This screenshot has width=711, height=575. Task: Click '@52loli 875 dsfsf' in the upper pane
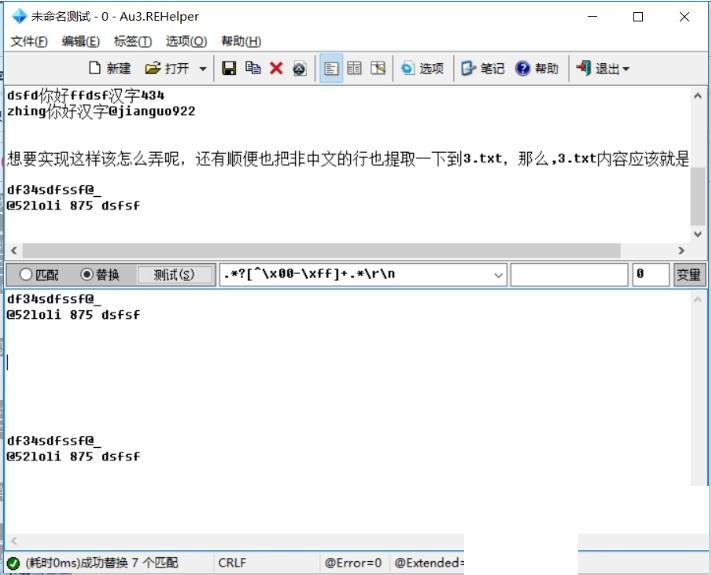(73, 205)
